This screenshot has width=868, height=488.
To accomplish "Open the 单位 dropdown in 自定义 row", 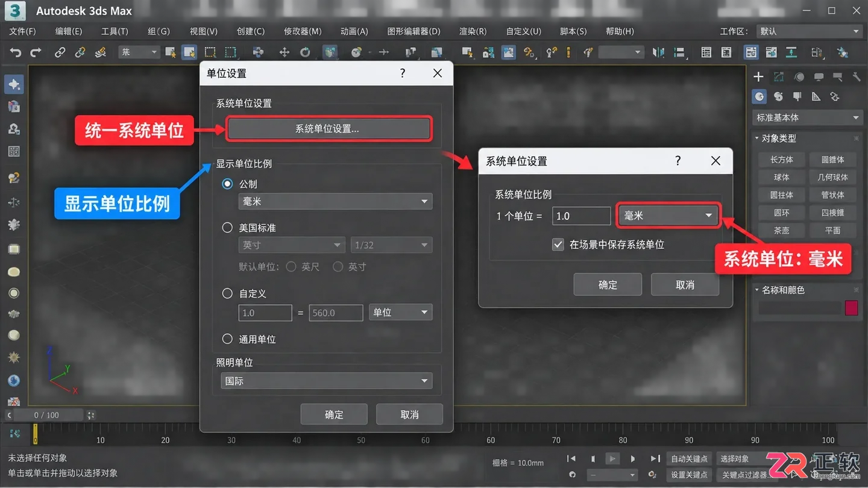I will click(400, 312).
